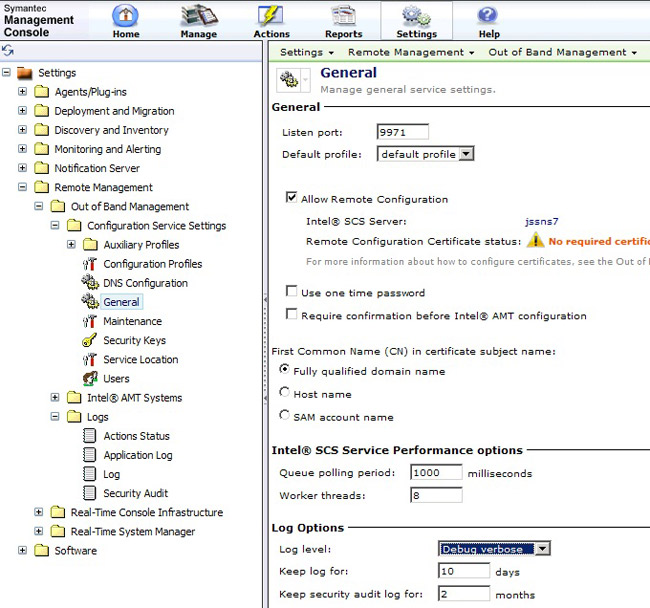Collapse the Out of Band Management node

39,206
